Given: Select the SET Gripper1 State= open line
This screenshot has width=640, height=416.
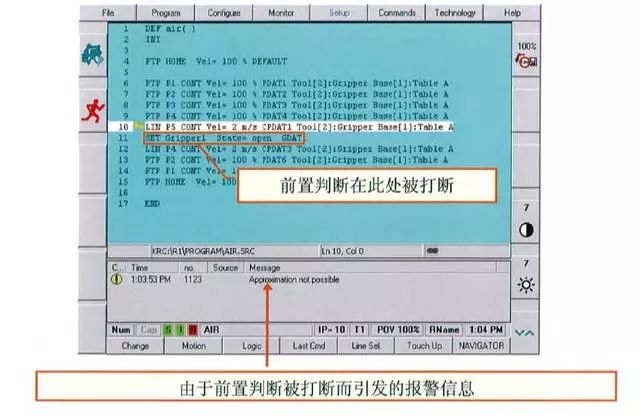Looking at the screenshot, I should [224, 138].
